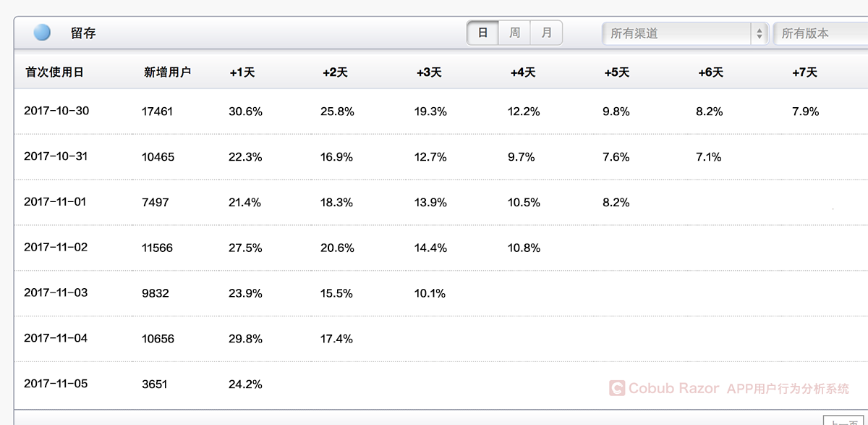Click the 17461 new users value
The height and width of the screenshot is (425, 868).
pos(158,111)
